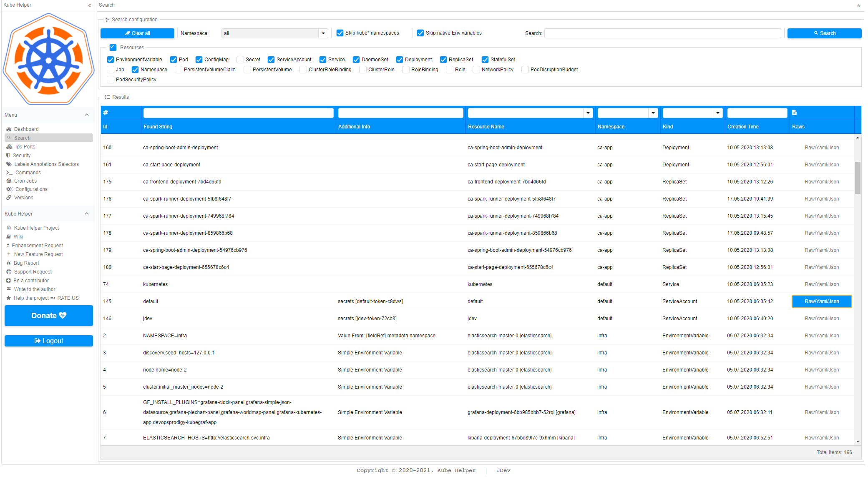Open Cron Jobs page in sidebar

25,181
